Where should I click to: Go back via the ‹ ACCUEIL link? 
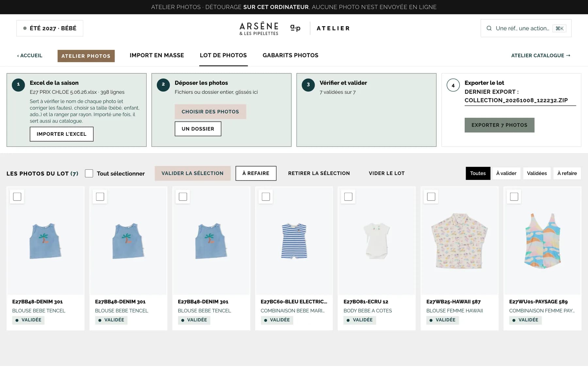[x=30, y=56]
